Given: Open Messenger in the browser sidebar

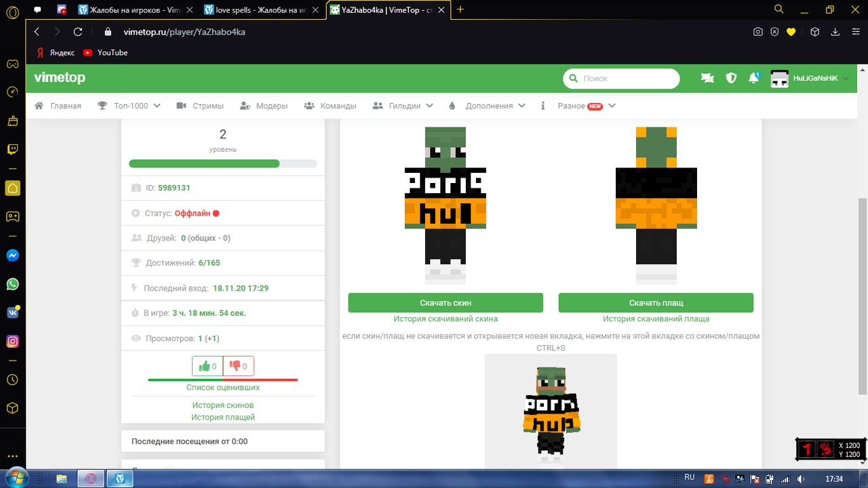Looking at the screenshot, I should pyautogui.click(x=12, y=256).
